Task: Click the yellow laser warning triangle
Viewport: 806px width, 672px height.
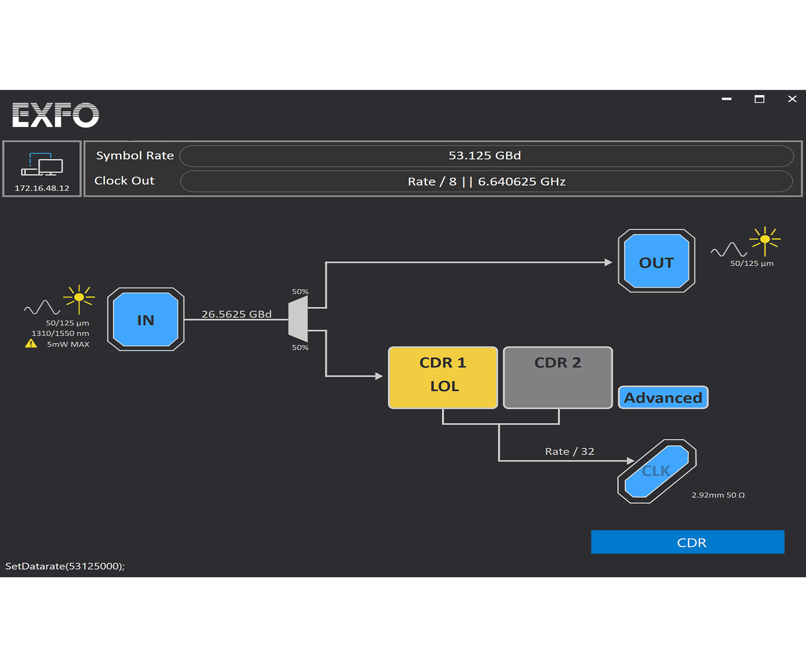Action: click(x=31, y=344)
